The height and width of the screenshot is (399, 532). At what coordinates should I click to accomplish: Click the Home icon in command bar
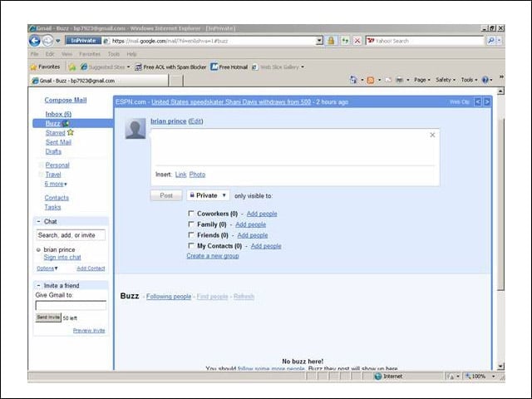pos(353,80)
